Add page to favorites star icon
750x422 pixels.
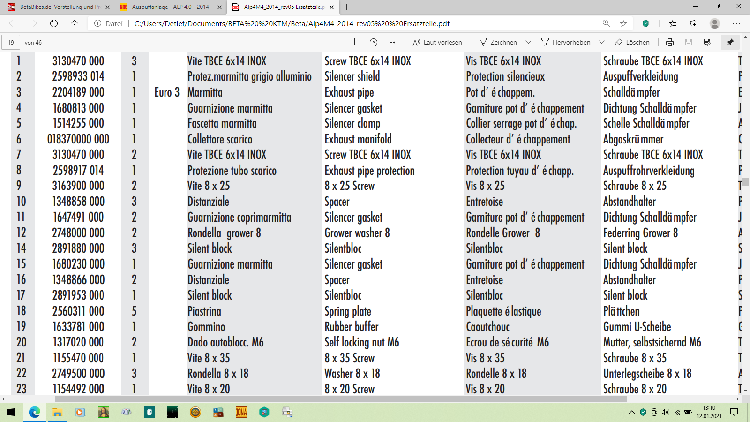622,22
